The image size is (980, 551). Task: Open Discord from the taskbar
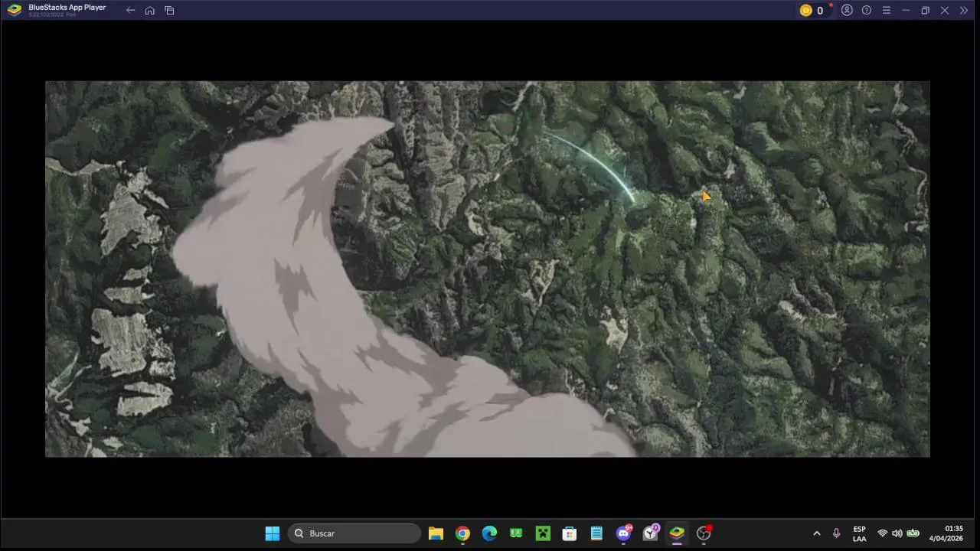[623, 533]
